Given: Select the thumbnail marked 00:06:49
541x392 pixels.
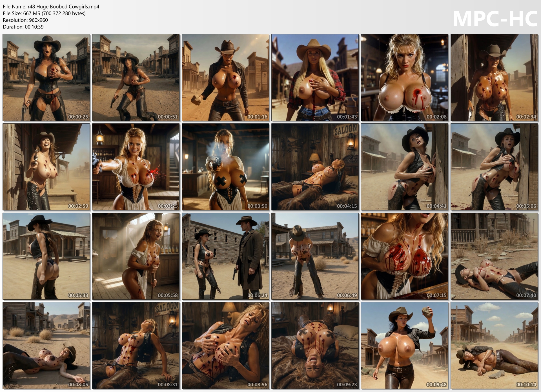Looking at the screenshot, I should (315, 256).
